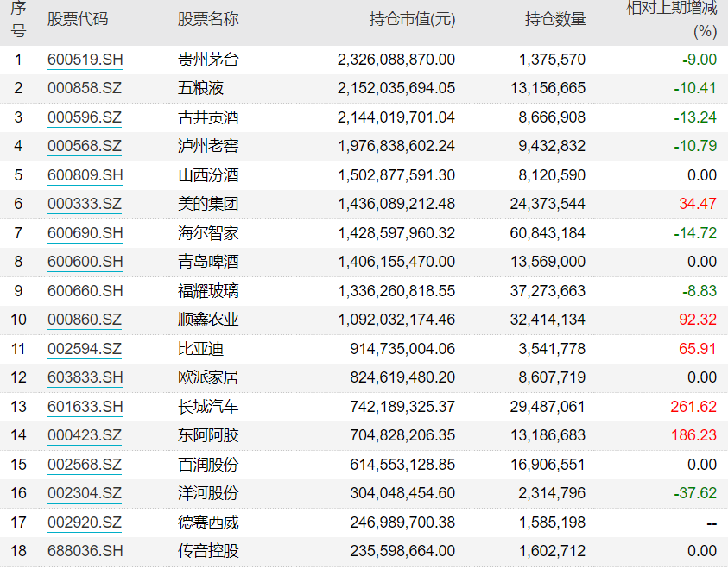This screenshot has width=728, height=570.
Task: Click change value 34.47
Action: click(698, 204)
